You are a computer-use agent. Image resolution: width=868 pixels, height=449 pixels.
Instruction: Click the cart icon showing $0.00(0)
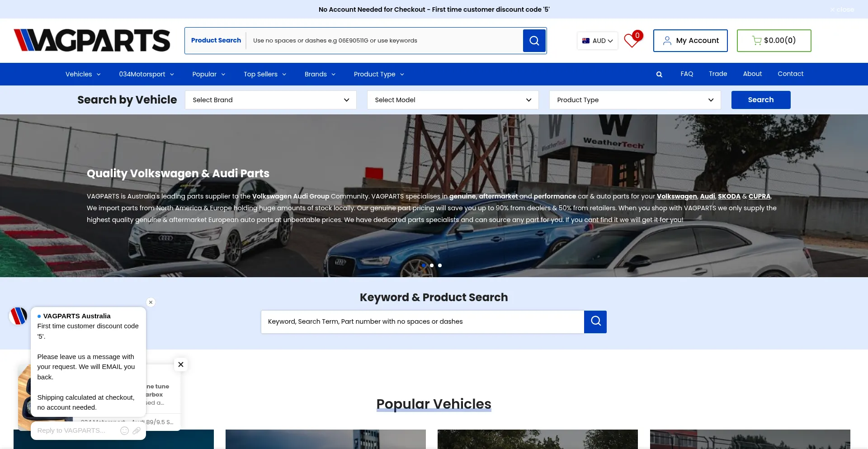(x=774, y=41)
